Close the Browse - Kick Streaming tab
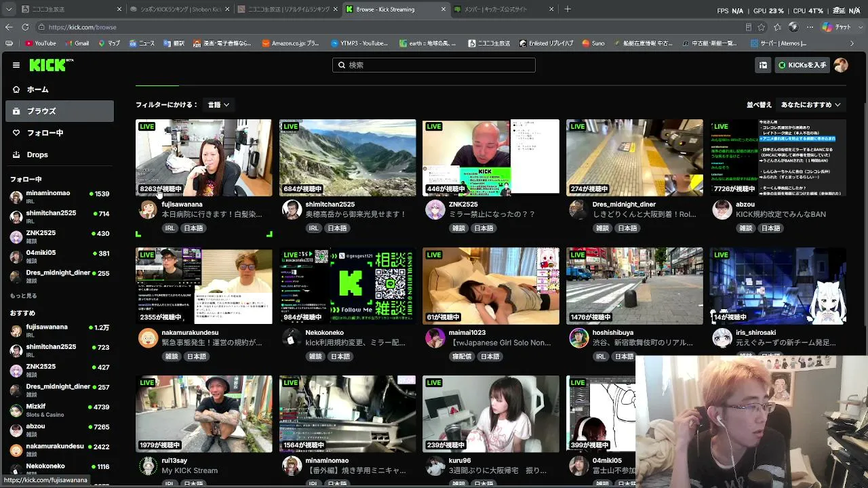This screenshot has height=488, width=868. tap(443, 9)
